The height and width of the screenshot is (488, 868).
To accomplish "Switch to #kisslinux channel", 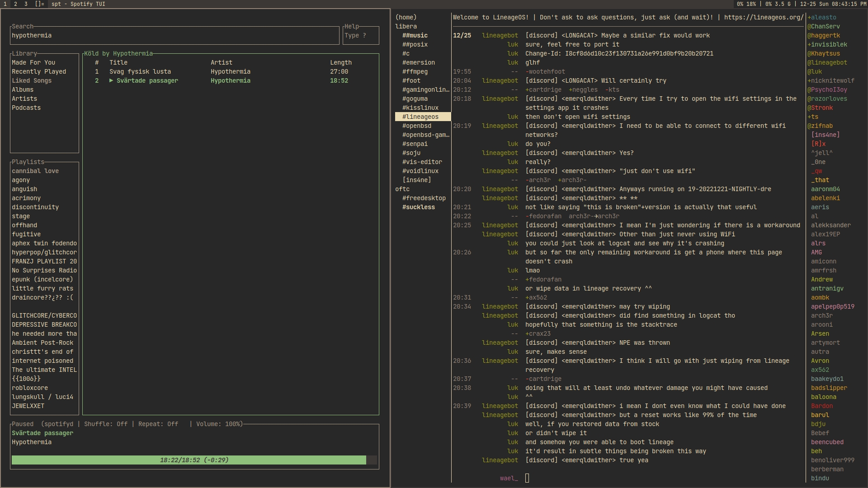I will tap(420, 108).
